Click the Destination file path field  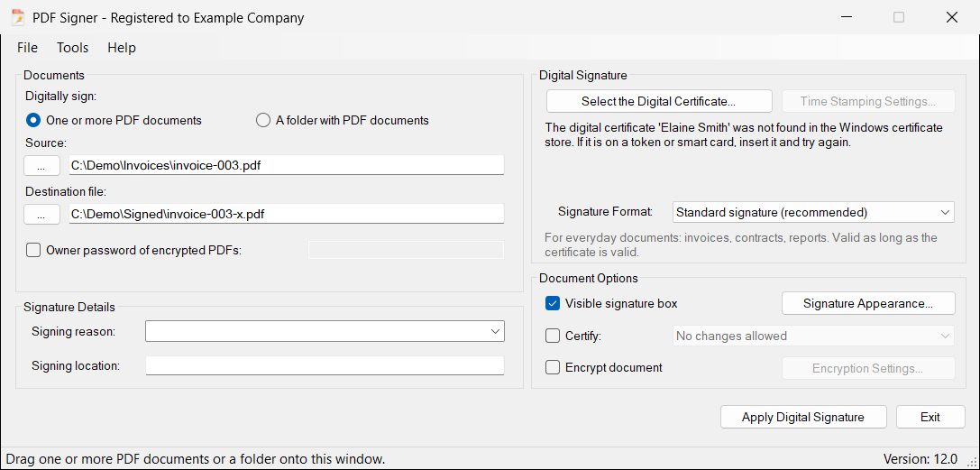[287, 214]
